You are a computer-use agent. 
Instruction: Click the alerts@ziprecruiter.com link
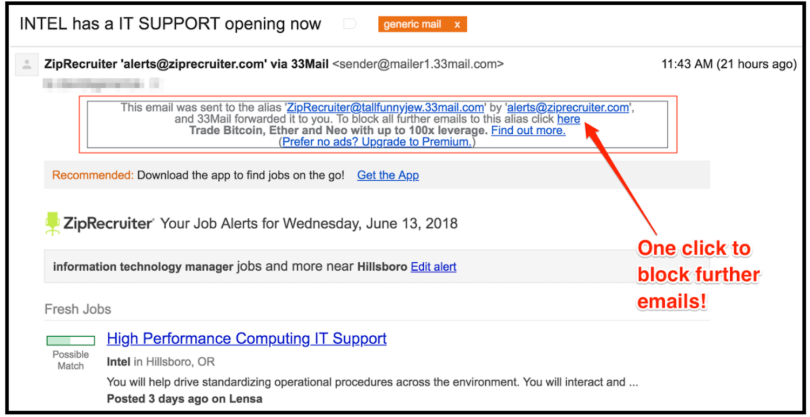click(568, 107)
